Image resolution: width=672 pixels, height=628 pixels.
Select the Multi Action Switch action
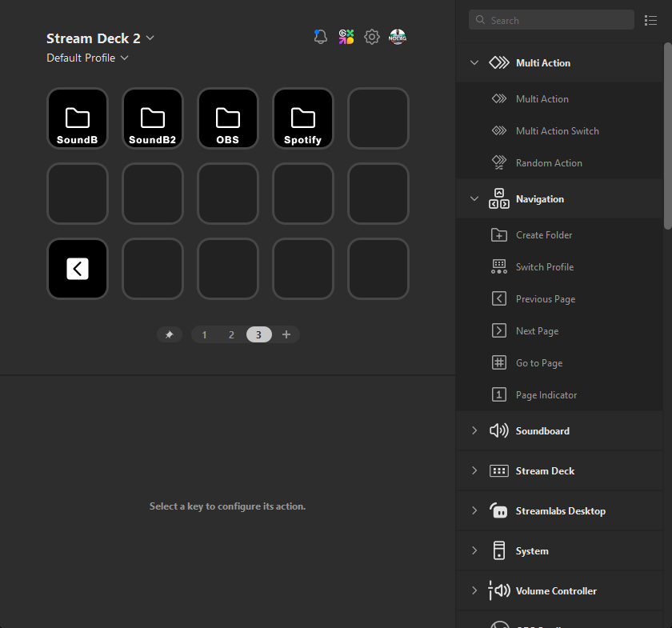(560, 130)
